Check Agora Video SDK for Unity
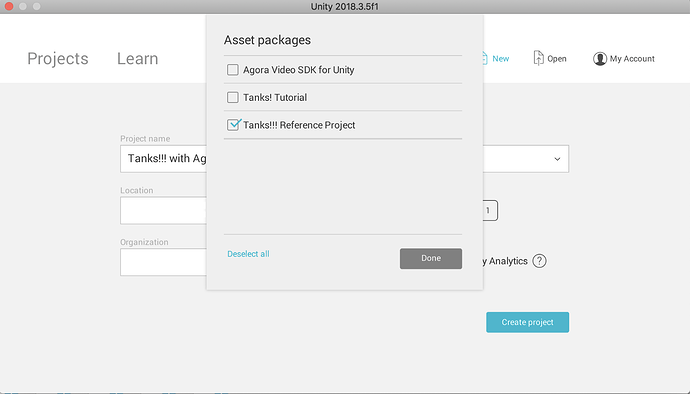690x394 pixels. [232, 70]
